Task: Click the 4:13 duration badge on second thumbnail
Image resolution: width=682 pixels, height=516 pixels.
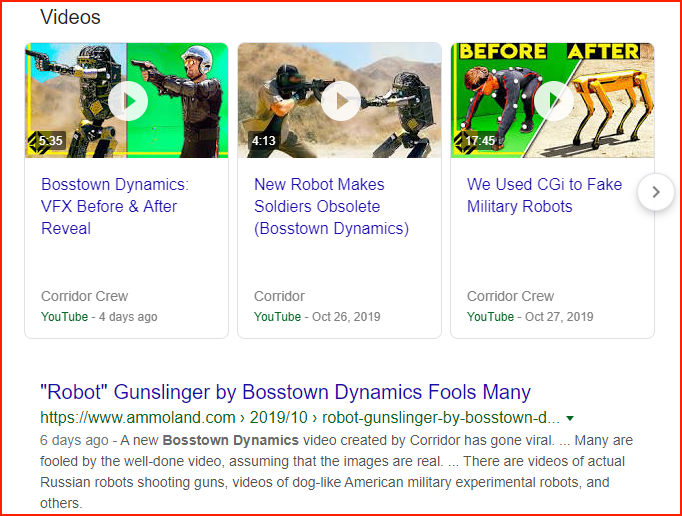Action: coord(264,141)
